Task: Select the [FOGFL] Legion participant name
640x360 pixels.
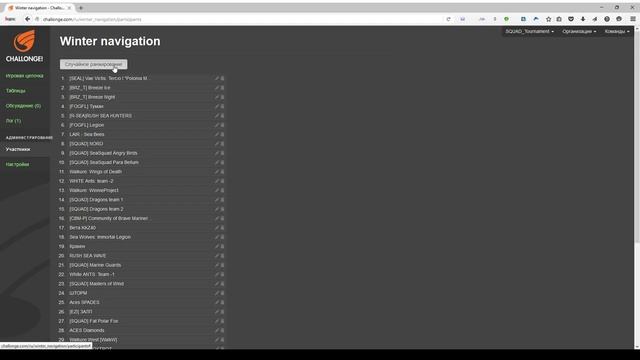Action: pos(87,125)
